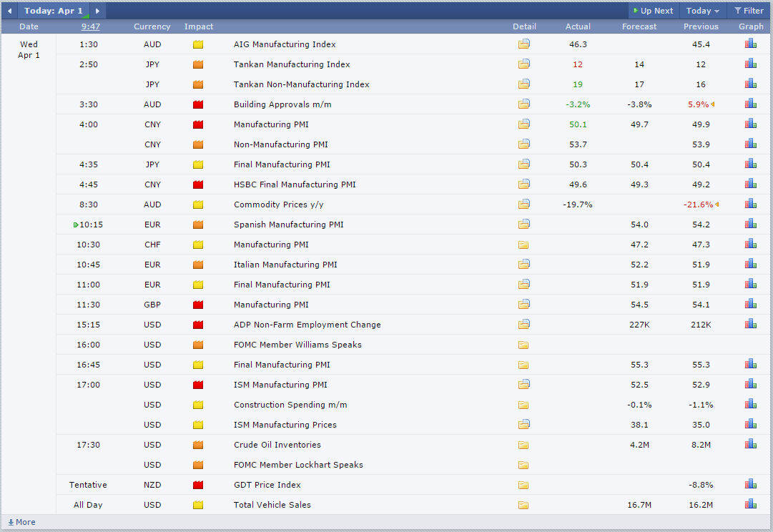Select the Tankan Manufacturing Index event
The width and height of the screenshot is (773, 532).
click(292, 64)
